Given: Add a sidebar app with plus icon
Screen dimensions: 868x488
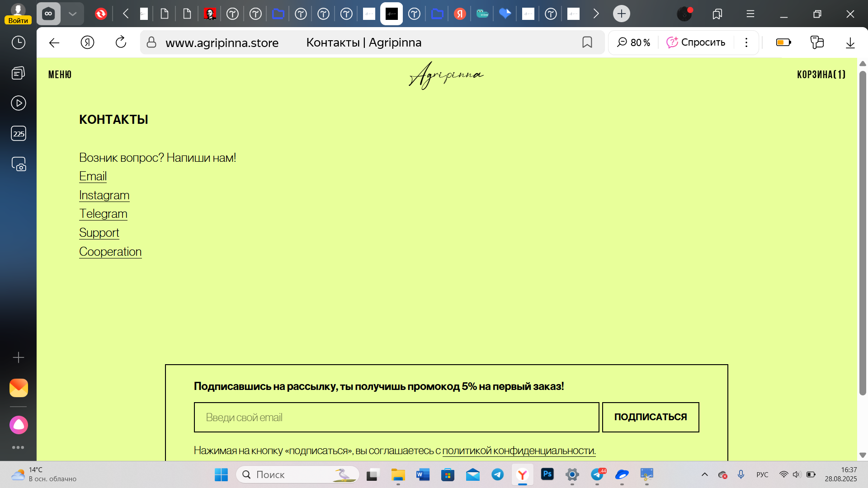Looking at the screenshot, I should point(19,358).
